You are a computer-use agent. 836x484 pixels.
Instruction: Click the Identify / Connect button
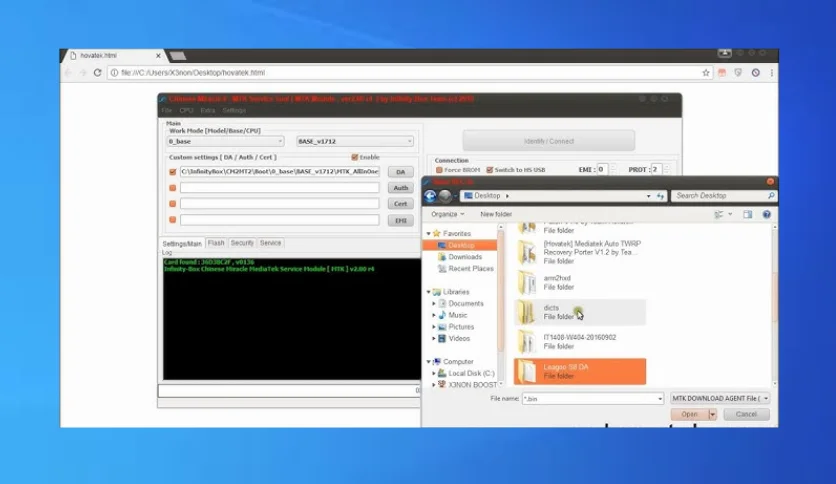click(549, 141)
